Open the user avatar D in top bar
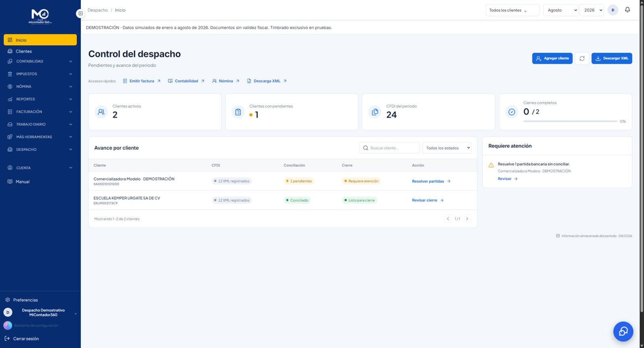This screenshot has height=348, width=644. 613,10
